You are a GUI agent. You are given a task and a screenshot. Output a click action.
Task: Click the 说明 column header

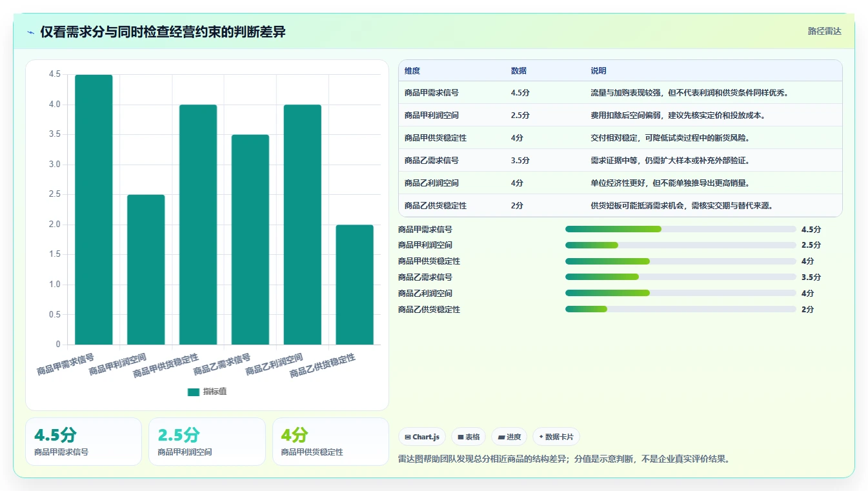(598, 71)
